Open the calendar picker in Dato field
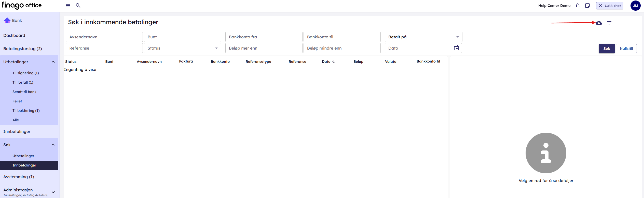The image size is (644, 198). coord(456,48)
